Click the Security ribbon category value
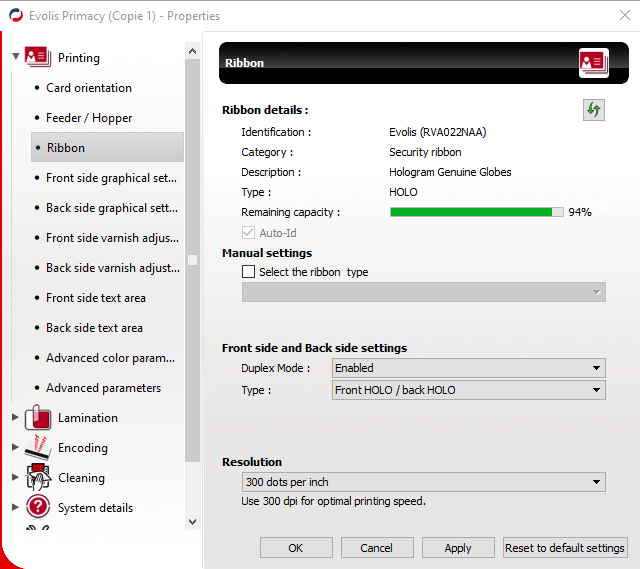This screenshot has width=640, height=569. point(425,152)
